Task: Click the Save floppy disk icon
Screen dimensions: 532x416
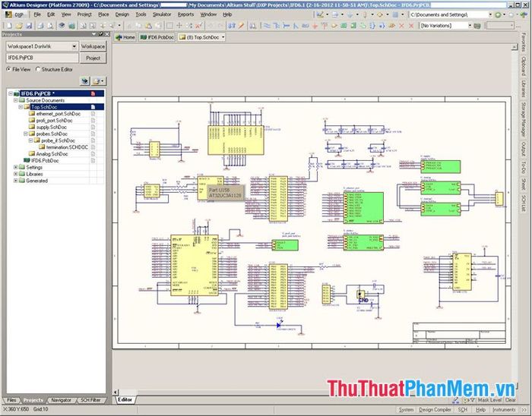Action: click(29, 26)
